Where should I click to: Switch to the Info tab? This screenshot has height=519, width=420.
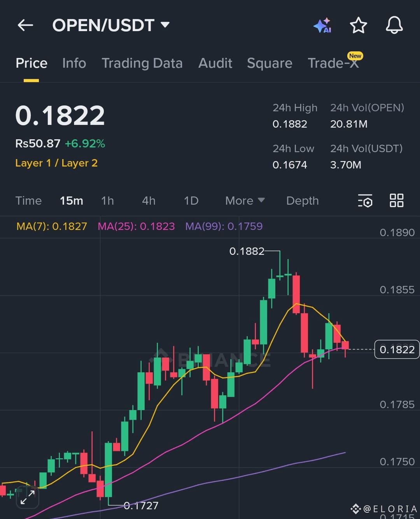(x=74, y=63)
